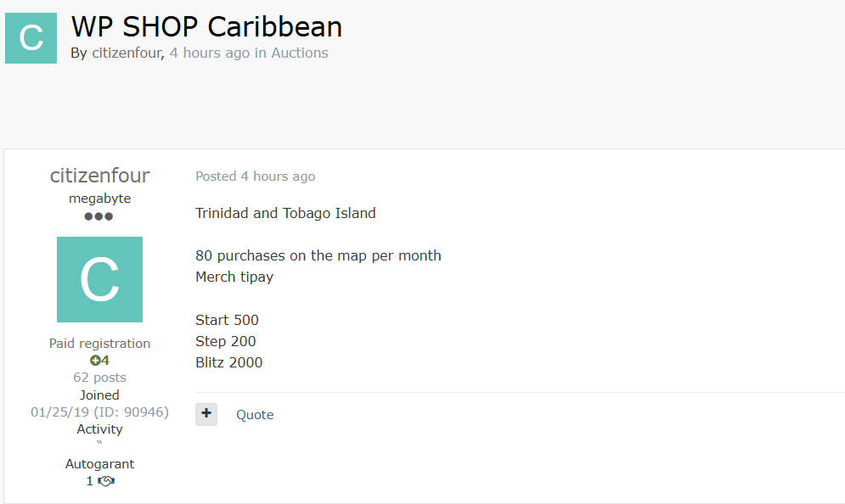The image size is (845, 504).
Task: Click the Blitz 2000 line in the post
Action: (x=229, y=362)
